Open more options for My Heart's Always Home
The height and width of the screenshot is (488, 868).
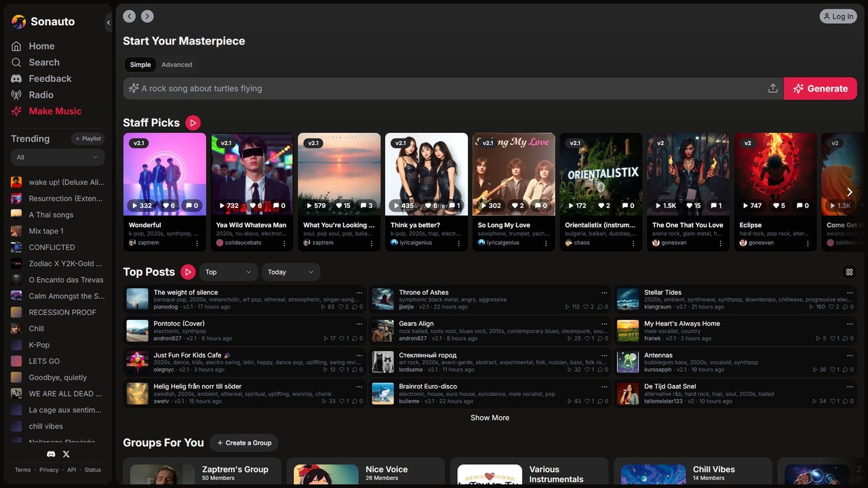pyautogui.click(x=850, y=324)
